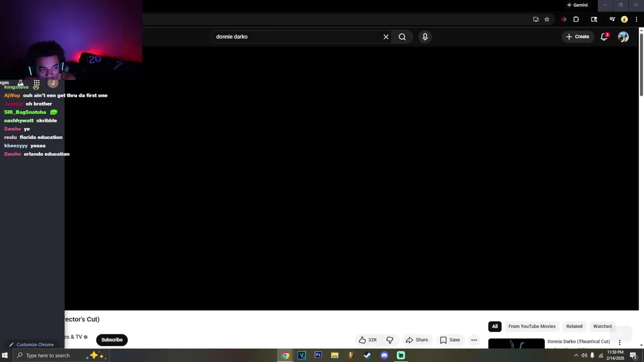
Task: Open the system volume control
Action: click(584, 355)
